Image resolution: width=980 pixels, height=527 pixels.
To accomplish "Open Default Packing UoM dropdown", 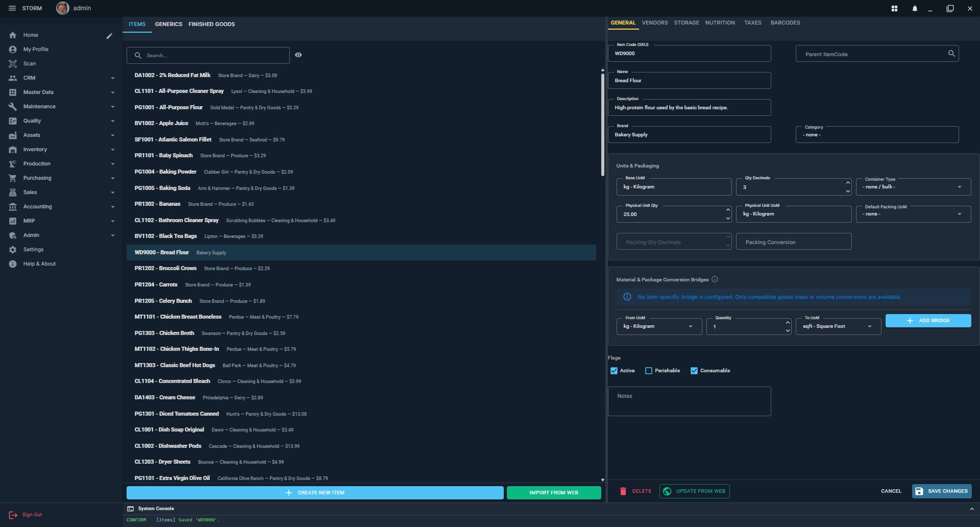I will point(913,214).
